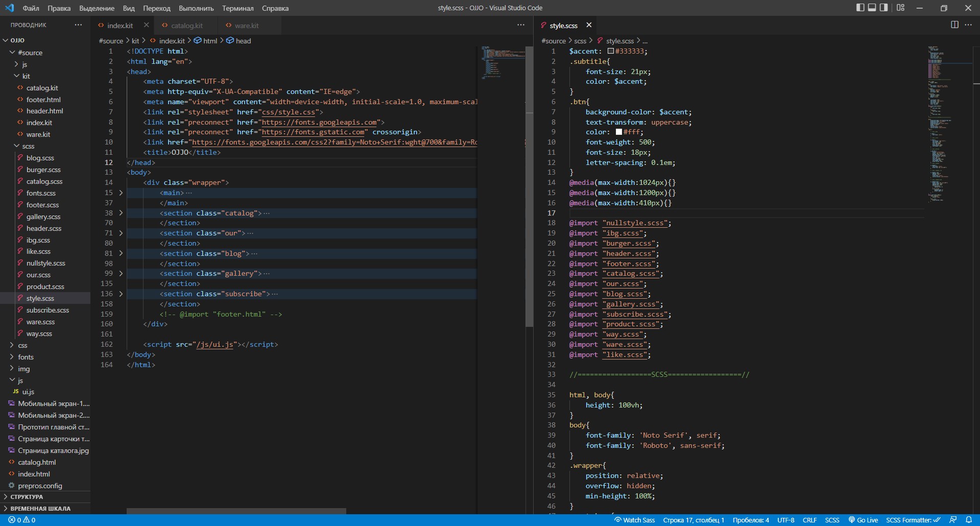Toggle the secondary sidebar layout icon
Image resolution: width=980 pixels, height=526 pixels.
[x=884, y=8]
